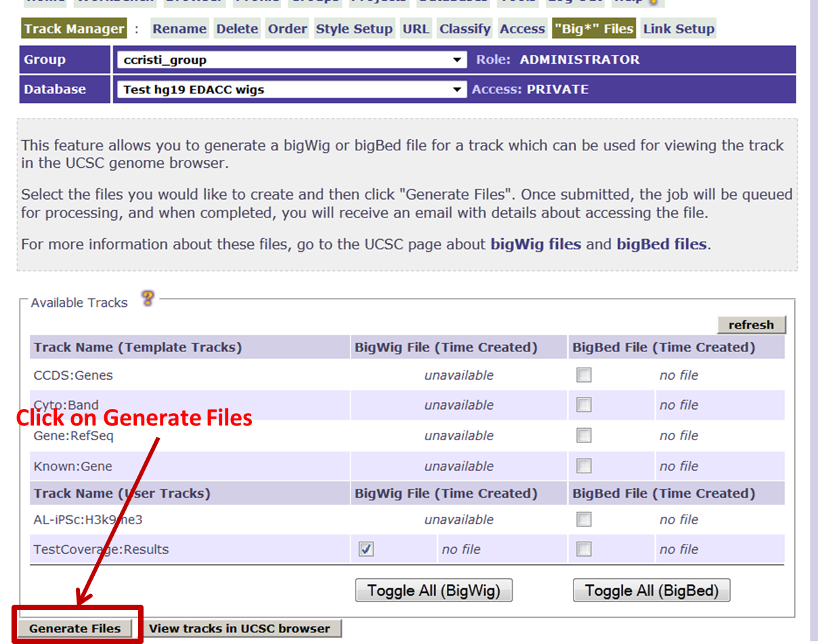Expand the Database dropdown list
The height and width of the screenshot is (644, 818).
291,89
